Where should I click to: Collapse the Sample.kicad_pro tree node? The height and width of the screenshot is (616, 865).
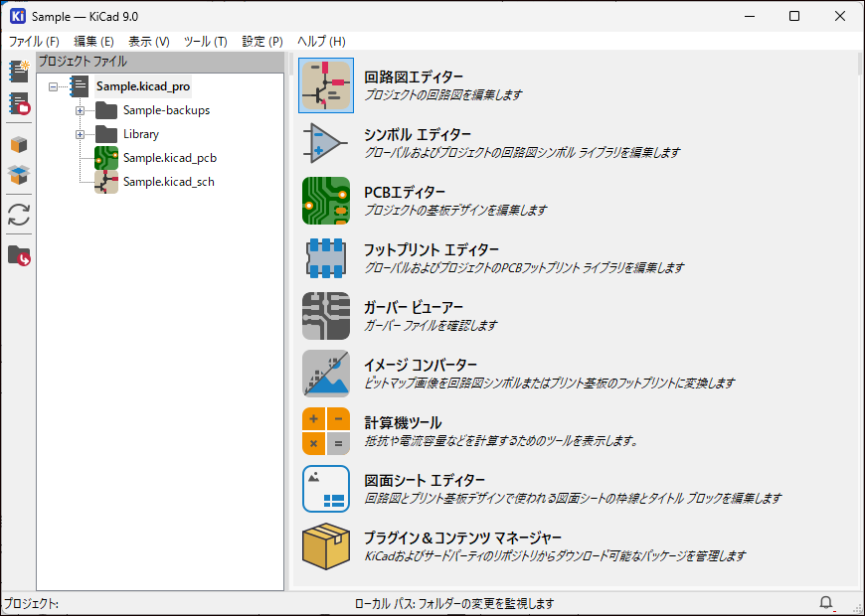pyautogui.click(x=55, y=86)
